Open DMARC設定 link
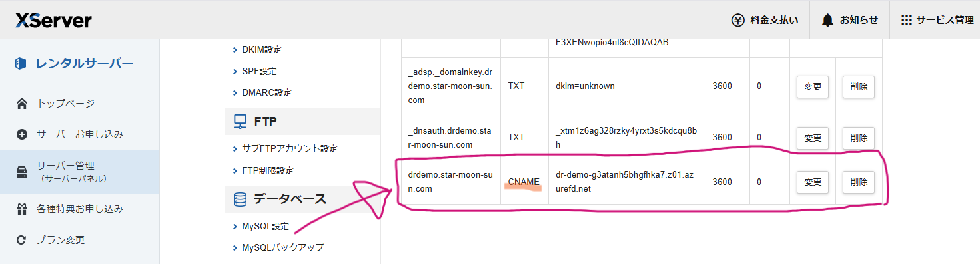Viewport: 980px width, 264px height. 266,92
